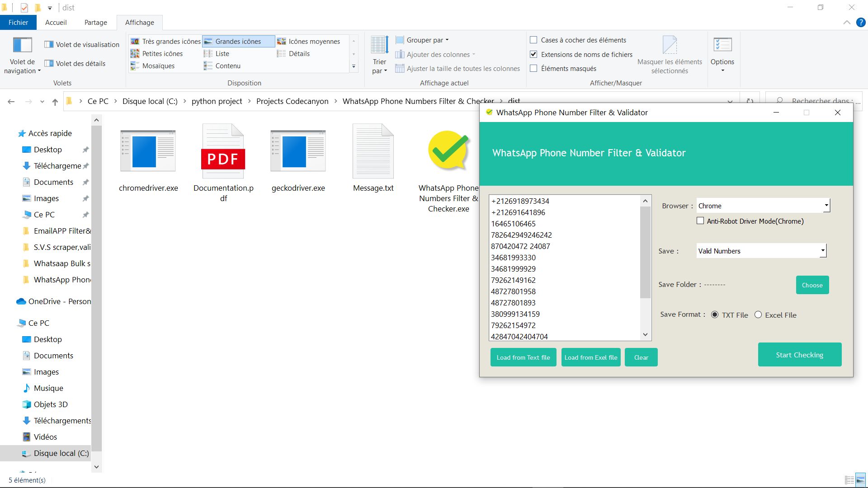Clear the phone numbers list
868x488 pixels.
point(641,357)
